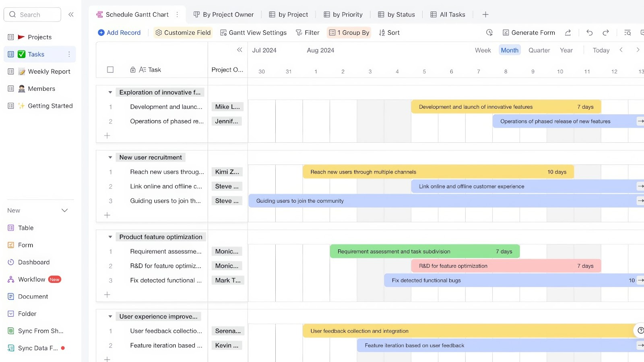644x362 pixels.
Task: Redo the last change
Action: [x=605, y=33]
